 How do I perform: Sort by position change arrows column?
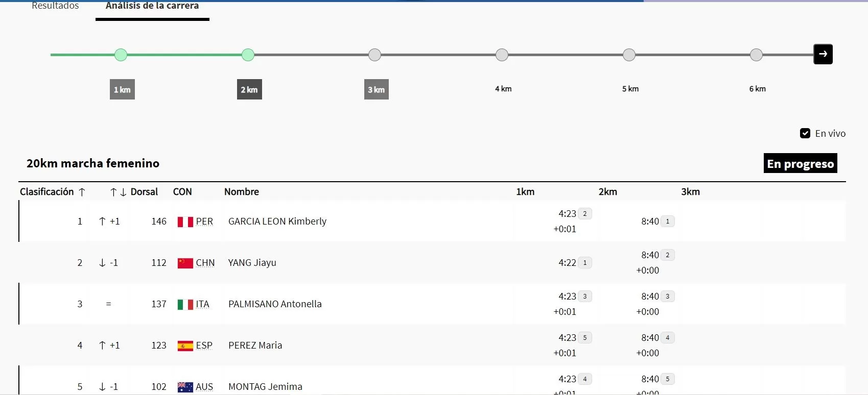[x=118, y=192]
